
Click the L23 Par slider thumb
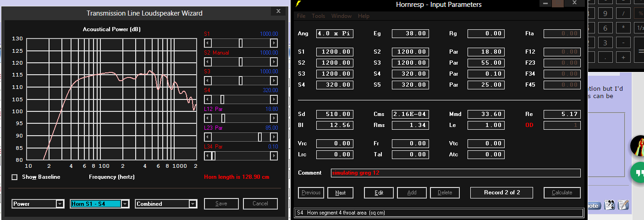[260, 137]
